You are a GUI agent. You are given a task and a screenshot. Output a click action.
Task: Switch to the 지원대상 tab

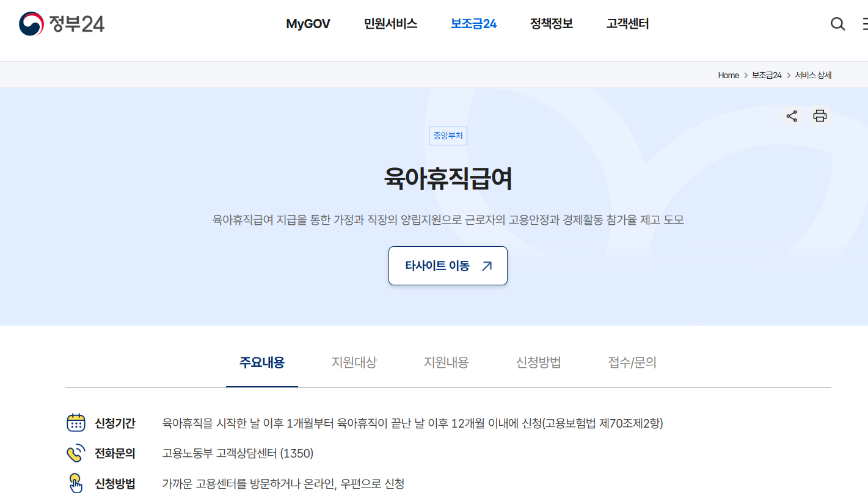coord(354,362)
